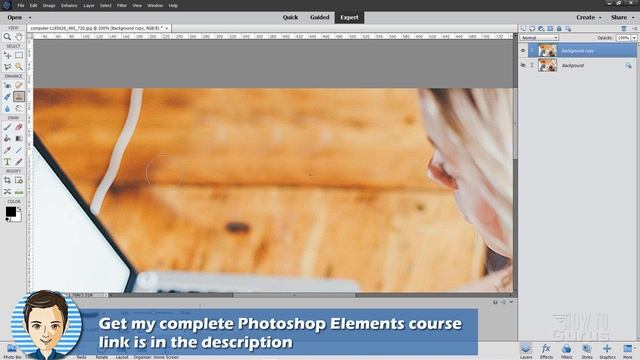640x360 pixels.
Task: Toggle lock all pixels in Layers panel
Action: click(x=559, y=28)
